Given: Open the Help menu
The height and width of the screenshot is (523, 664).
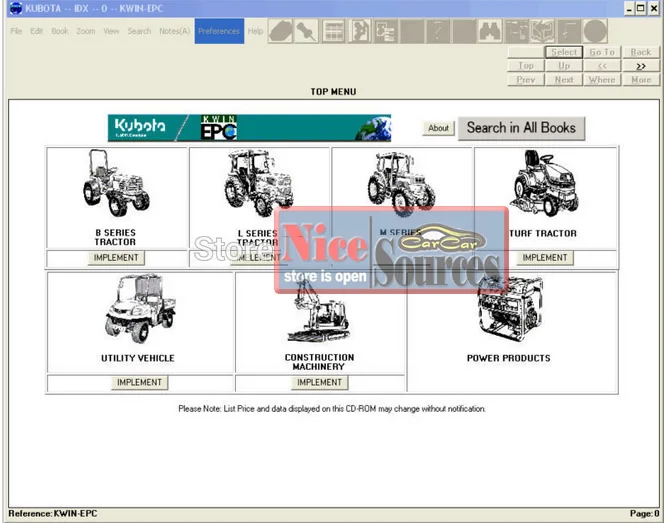Looking at the screenshot, I should coord(255,31).
